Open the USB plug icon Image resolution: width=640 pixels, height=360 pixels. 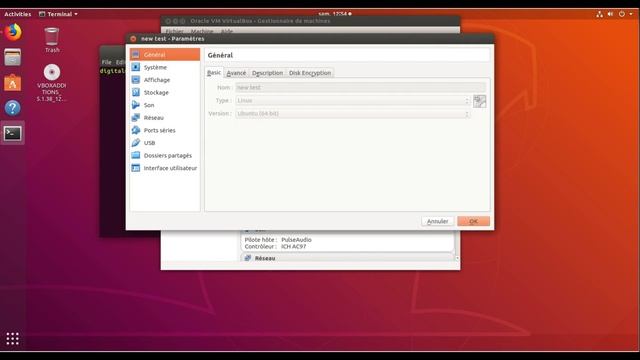(x=136, y=143)
